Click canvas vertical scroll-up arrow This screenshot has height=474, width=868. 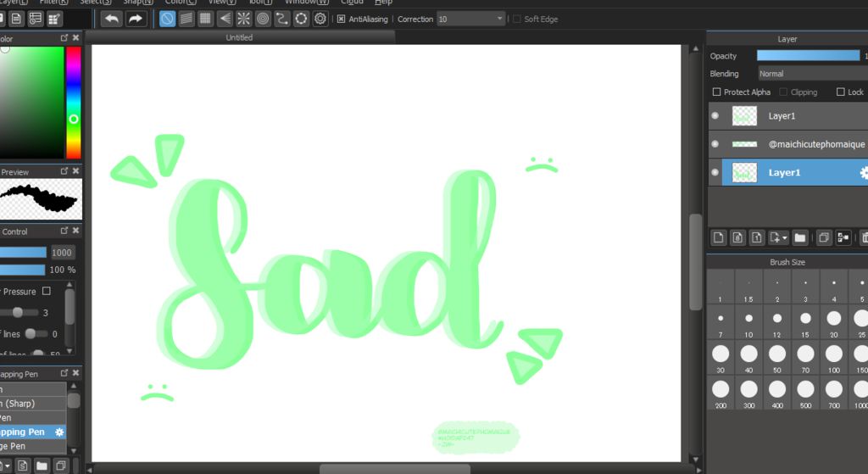(x=696, y=48)
